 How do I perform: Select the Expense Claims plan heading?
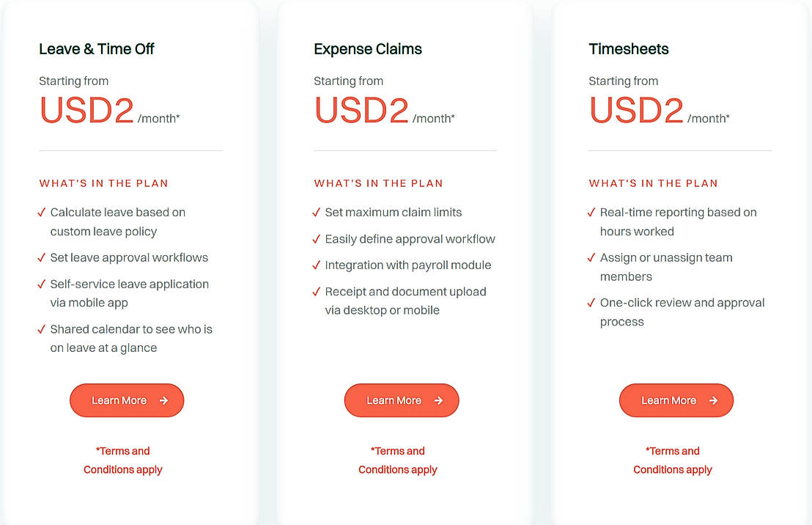click(x=368, y=49)
